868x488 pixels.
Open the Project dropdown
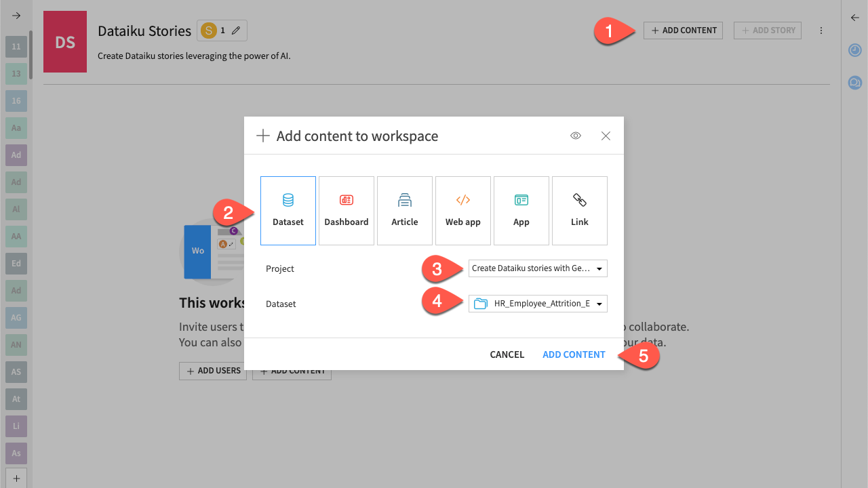coord(538,268)
